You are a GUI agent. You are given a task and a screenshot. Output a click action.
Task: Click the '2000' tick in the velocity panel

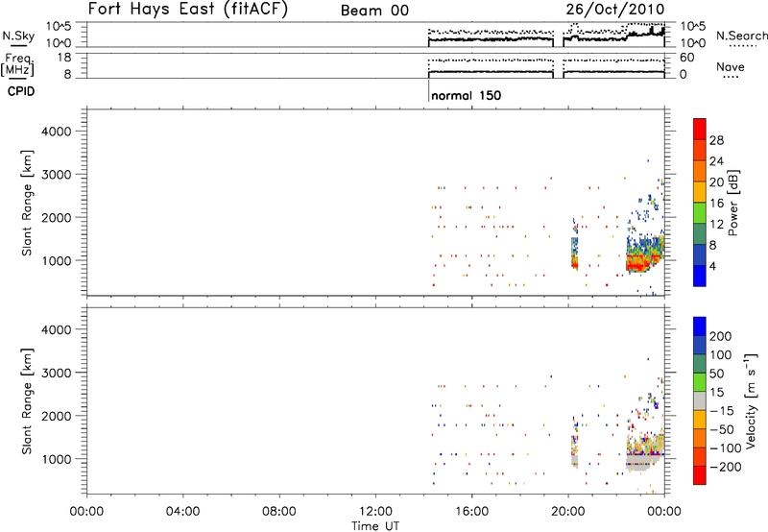coord(56,416)
